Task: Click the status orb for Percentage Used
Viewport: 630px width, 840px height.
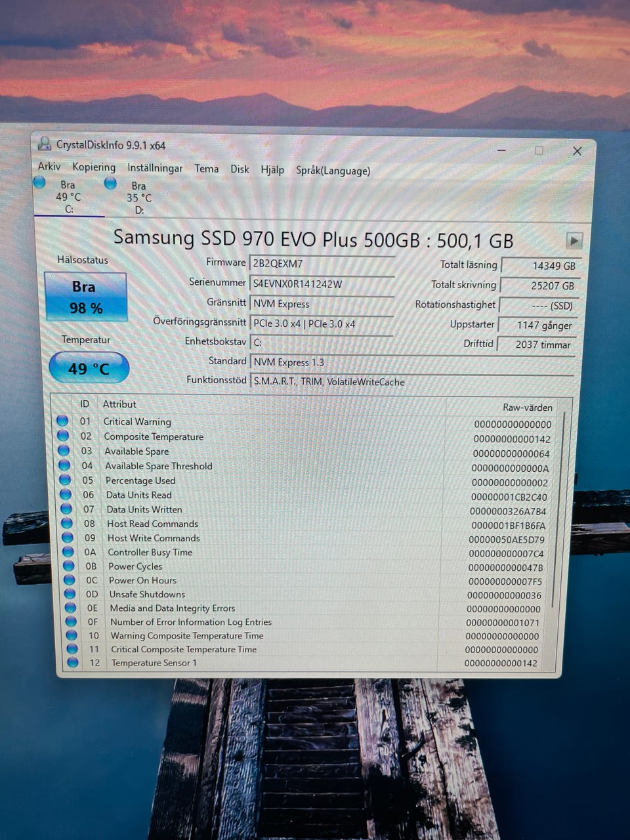Action: (65, 479)
